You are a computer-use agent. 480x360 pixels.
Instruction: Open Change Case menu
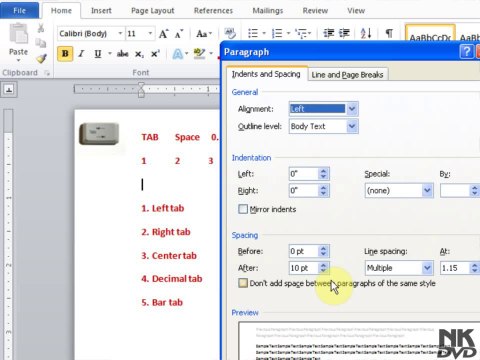click(204, 34)
